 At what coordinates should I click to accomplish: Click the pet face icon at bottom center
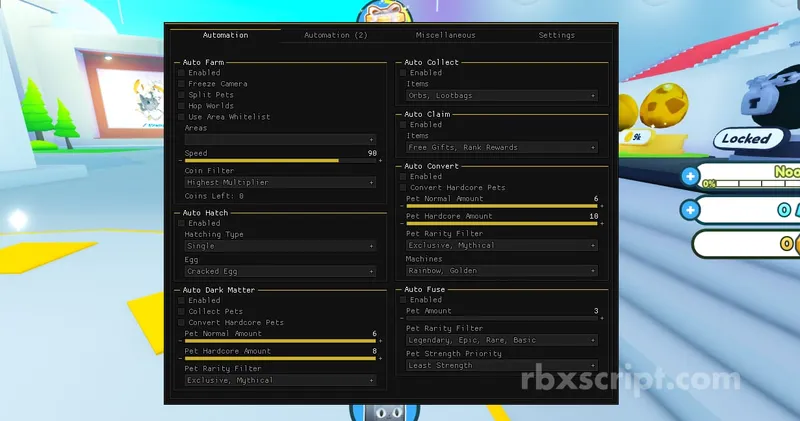[x=386, y=412]
